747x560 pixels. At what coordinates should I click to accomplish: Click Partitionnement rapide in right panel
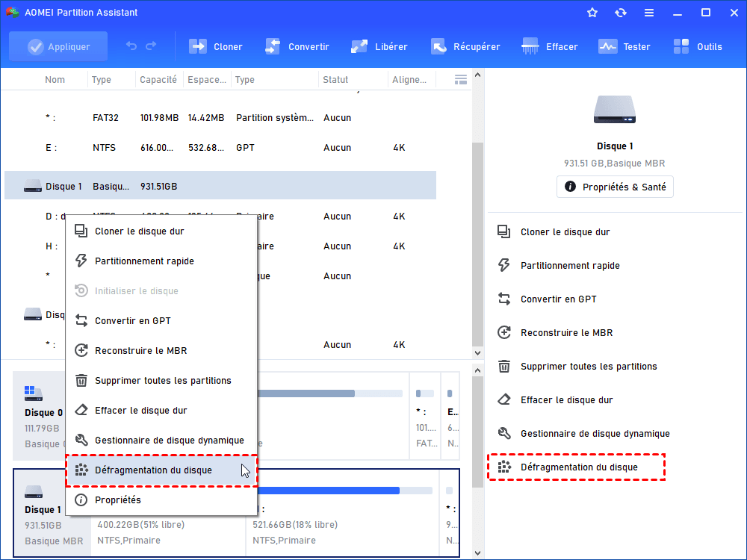(x=570, y=266)
